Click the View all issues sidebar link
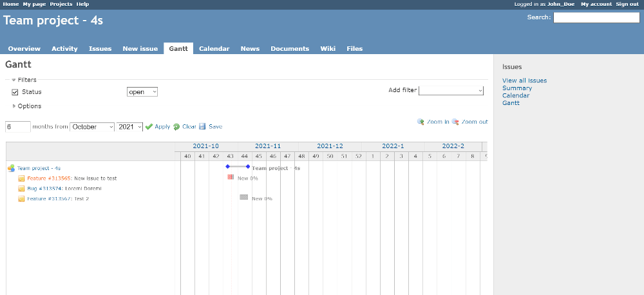The height and width of the screenshot is (295, 644). (x=524, y=81)
